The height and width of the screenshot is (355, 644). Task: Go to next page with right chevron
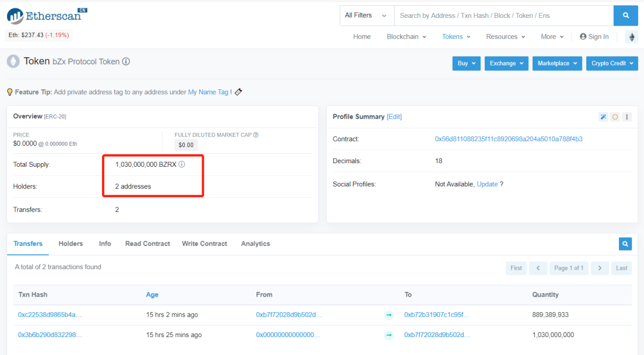[600, 268]
